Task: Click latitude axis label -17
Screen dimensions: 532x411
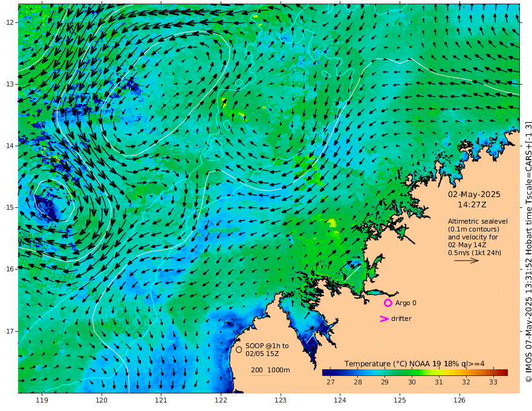Action: [9, 331]
